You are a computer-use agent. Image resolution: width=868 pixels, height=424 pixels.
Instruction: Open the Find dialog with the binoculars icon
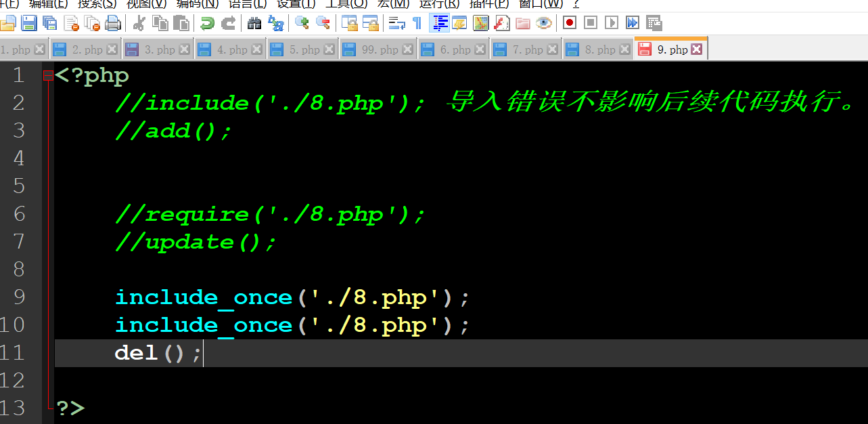click(253, 22)
